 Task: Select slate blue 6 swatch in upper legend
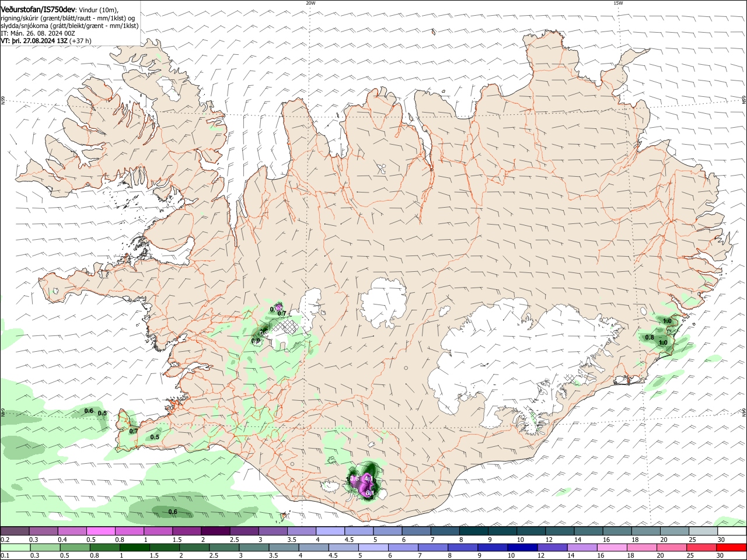pyautogui.click(x=416, y=531)
